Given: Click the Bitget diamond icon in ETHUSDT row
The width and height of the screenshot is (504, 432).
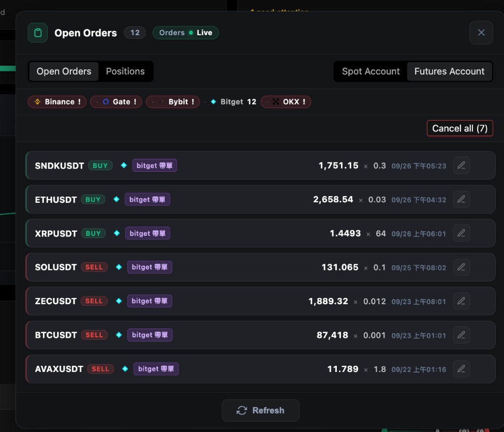Looking at the screenshot, I should pos(116,199).
